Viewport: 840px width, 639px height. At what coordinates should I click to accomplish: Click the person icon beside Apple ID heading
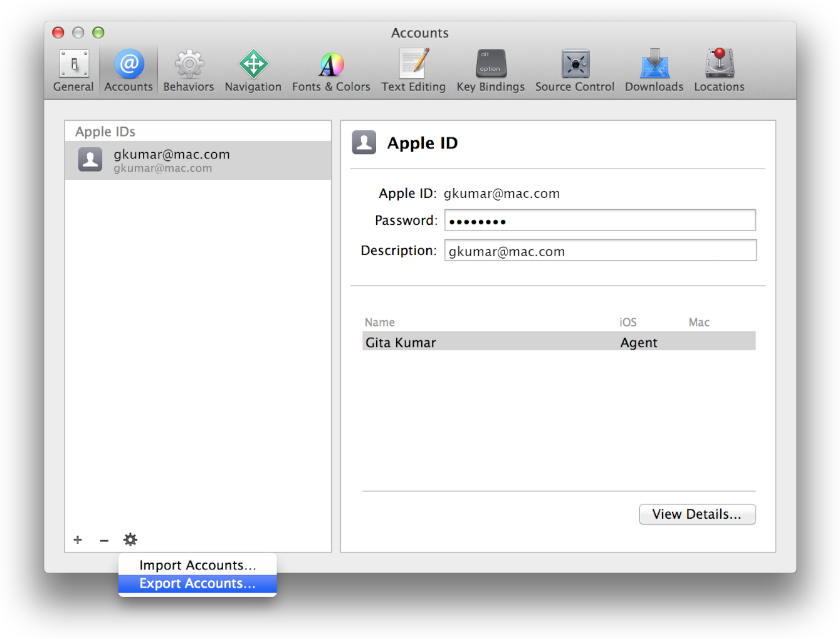364,142
